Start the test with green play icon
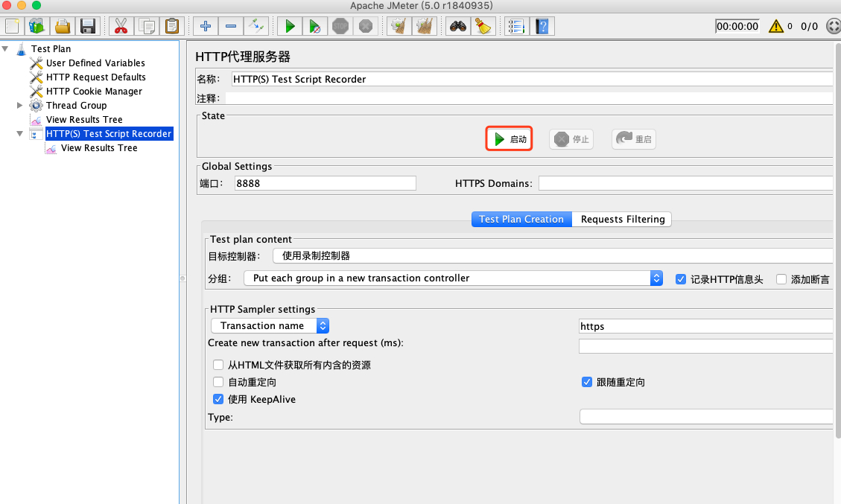Screen dimensions: 841x504 pyautogui.click(x=290, y=26)
